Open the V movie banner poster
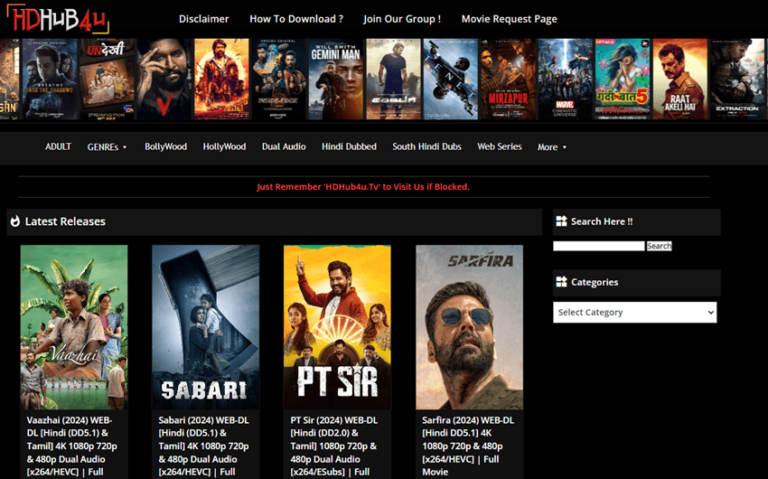This screenshot has width=768, height=479. coord(164,79)
